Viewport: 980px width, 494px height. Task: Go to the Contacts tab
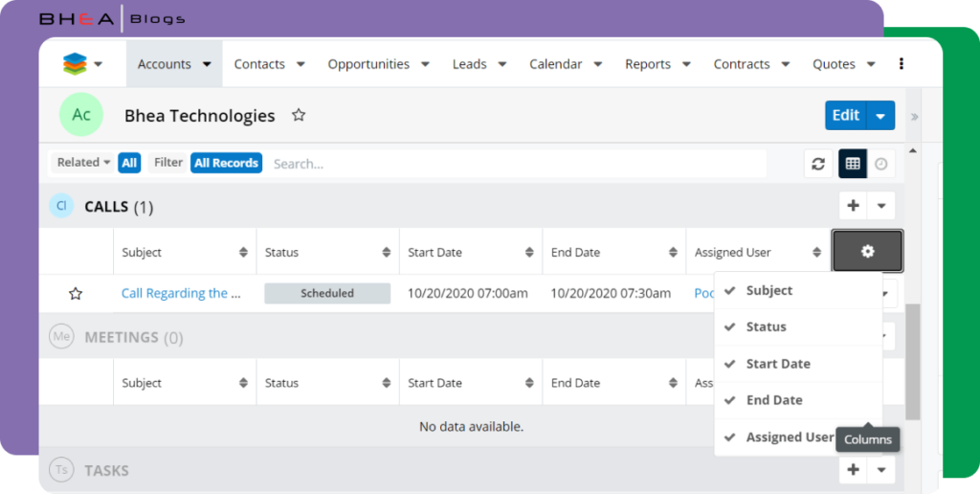tap(259, 64)
